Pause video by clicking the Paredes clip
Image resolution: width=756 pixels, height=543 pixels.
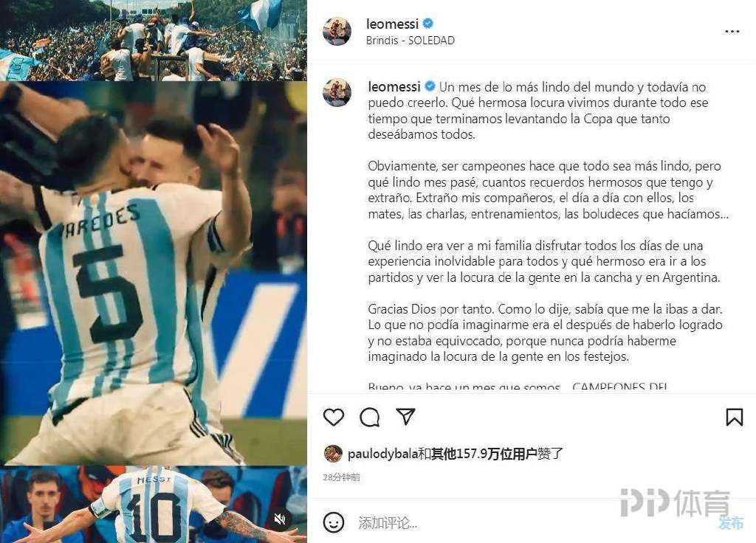154,273
